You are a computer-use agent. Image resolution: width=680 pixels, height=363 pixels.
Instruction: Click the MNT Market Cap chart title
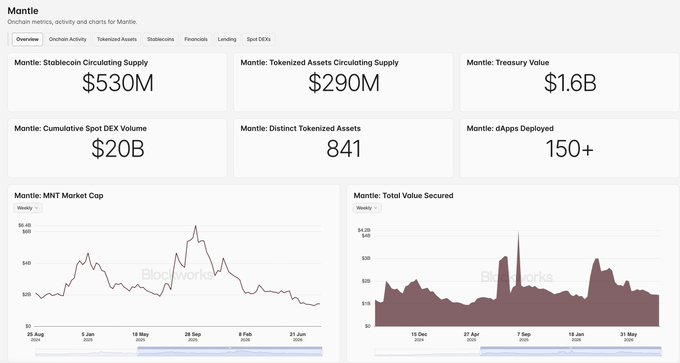[x=59, y=196]
